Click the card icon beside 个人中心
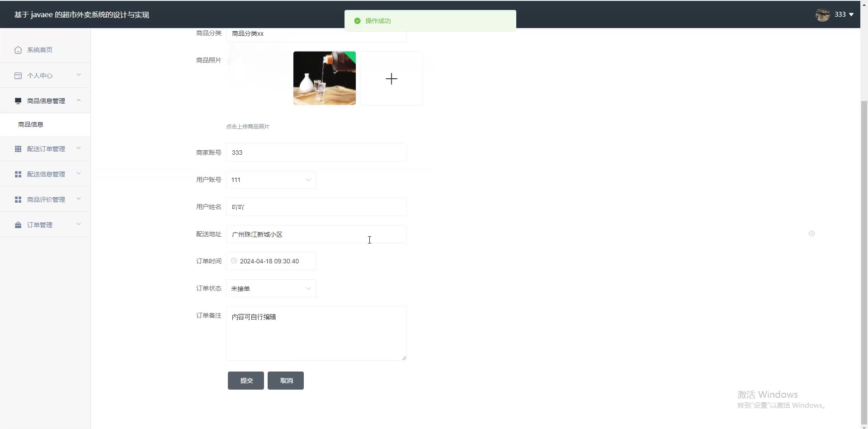The image size is (868, 429). click(x=18, y=76)
